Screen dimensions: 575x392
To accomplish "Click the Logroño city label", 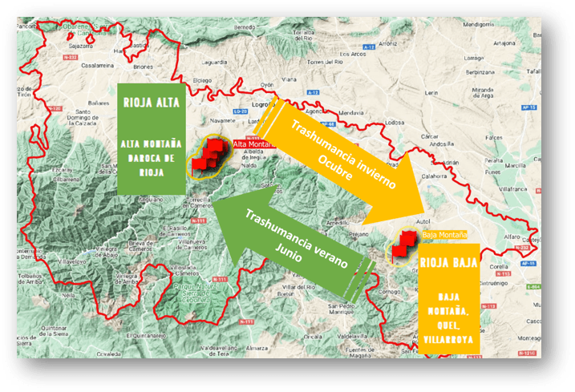I will tap(263, 104).
